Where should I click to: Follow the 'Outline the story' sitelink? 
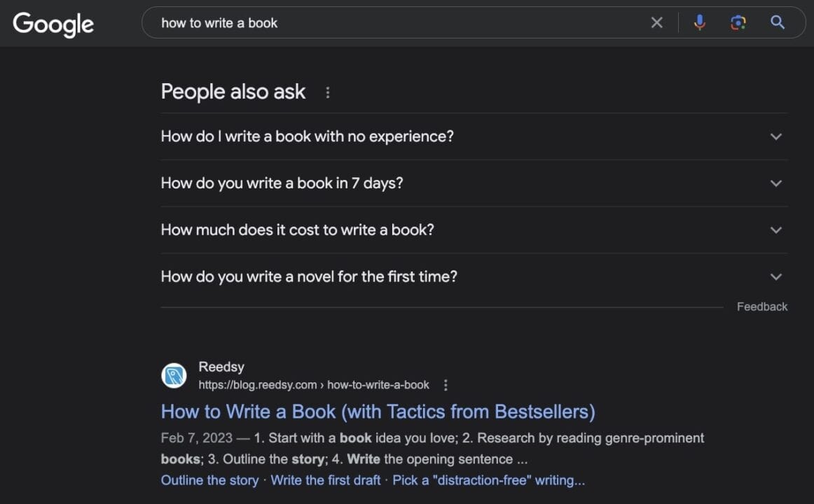point(209,480)
